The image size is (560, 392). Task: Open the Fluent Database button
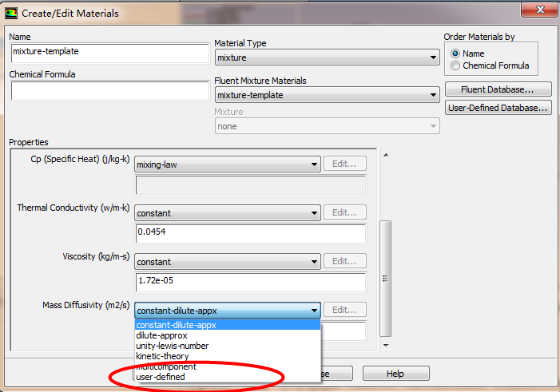(x=498, y=89)
